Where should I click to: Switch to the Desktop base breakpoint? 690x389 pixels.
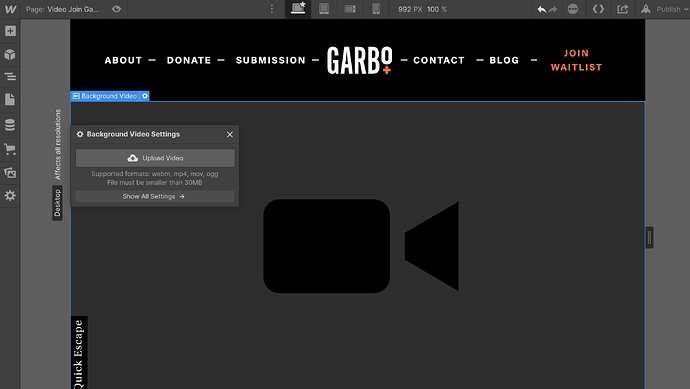click(x=298, y=9)
